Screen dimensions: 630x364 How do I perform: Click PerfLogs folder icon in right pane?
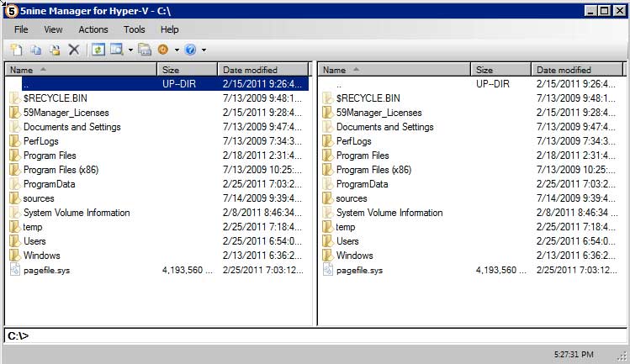(x=327, y=141)
